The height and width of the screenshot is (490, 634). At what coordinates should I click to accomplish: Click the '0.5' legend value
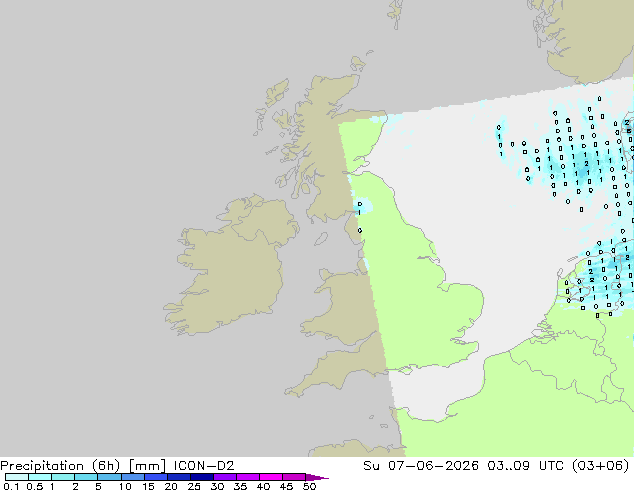(x=35, y=486)
